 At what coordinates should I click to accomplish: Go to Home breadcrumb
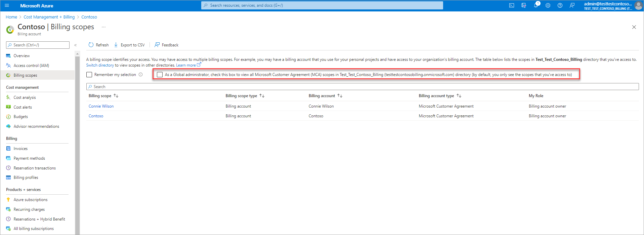pos(11,17)
